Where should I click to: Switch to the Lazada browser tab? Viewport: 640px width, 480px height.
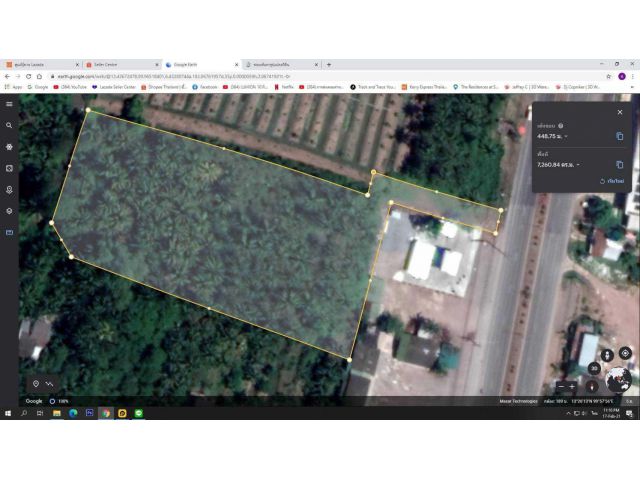(x=41, y=64)
